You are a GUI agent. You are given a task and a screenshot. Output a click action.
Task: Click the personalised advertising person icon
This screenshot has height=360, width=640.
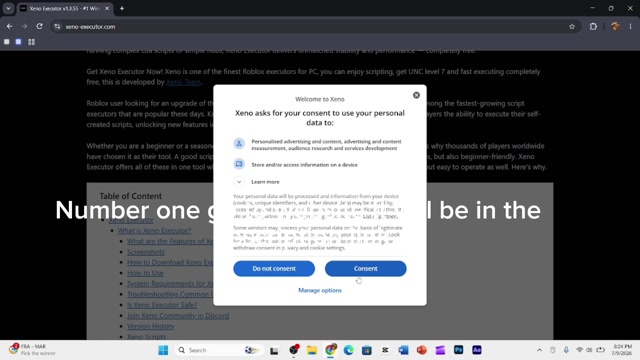(x=239, y=143)
